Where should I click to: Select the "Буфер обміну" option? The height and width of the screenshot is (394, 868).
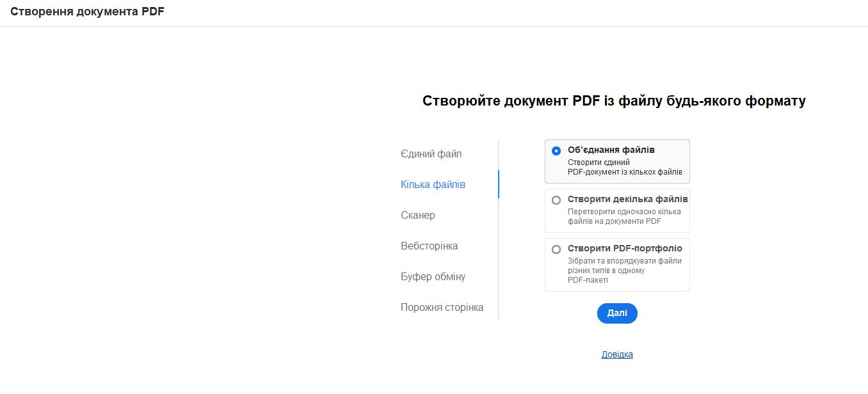click(x=433, y=276)
